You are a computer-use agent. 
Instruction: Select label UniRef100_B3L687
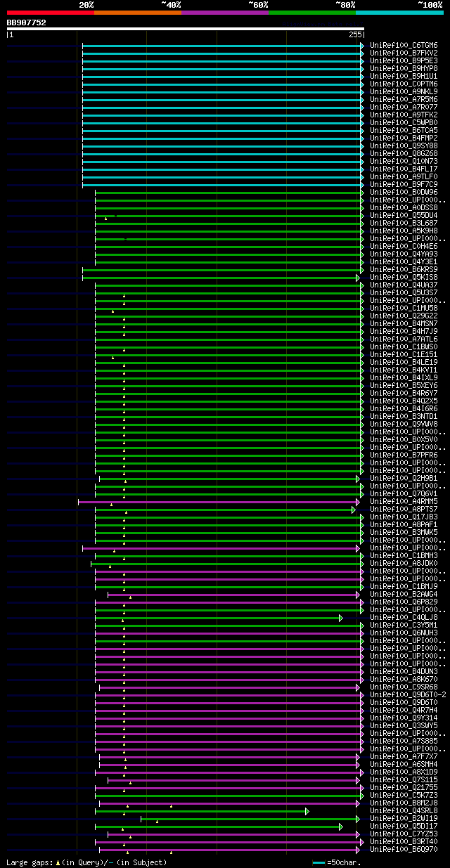[x=404, y=223]
